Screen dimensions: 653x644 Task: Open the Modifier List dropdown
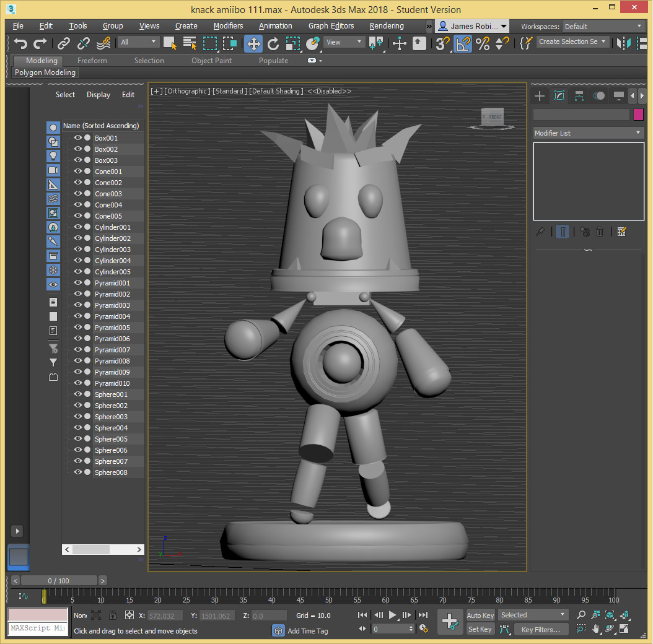588,133
